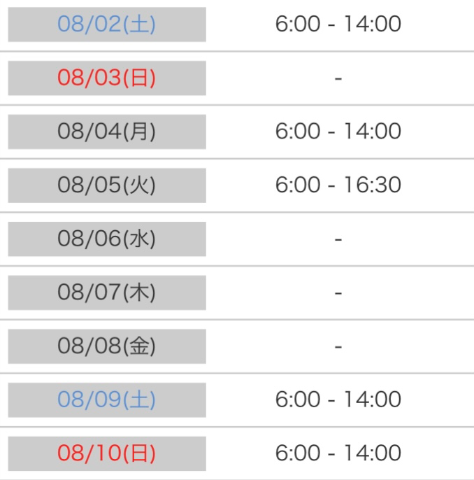The width and height of the screenshot is (474, 480).
Task: Select the 6:00 - 14:00 time for 08/09
Action: click(338, 399)
